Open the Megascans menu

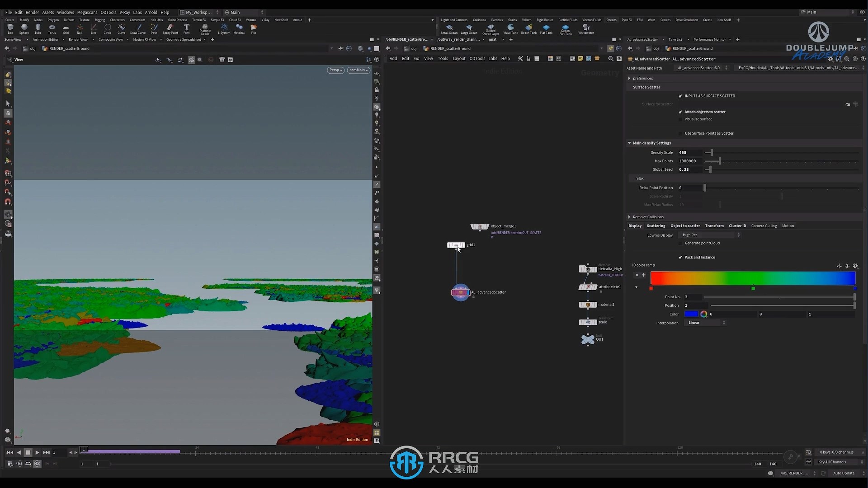[87, 12]
